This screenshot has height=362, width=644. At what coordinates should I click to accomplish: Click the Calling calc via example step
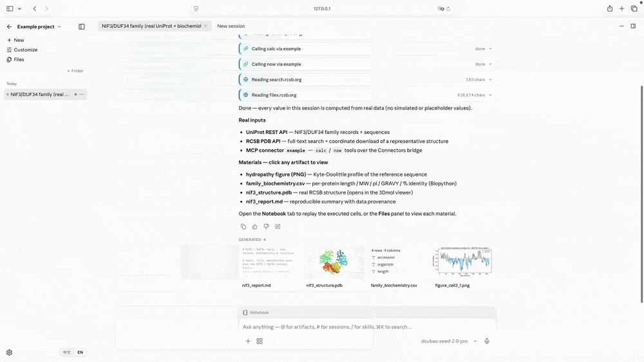pos(305,49)
